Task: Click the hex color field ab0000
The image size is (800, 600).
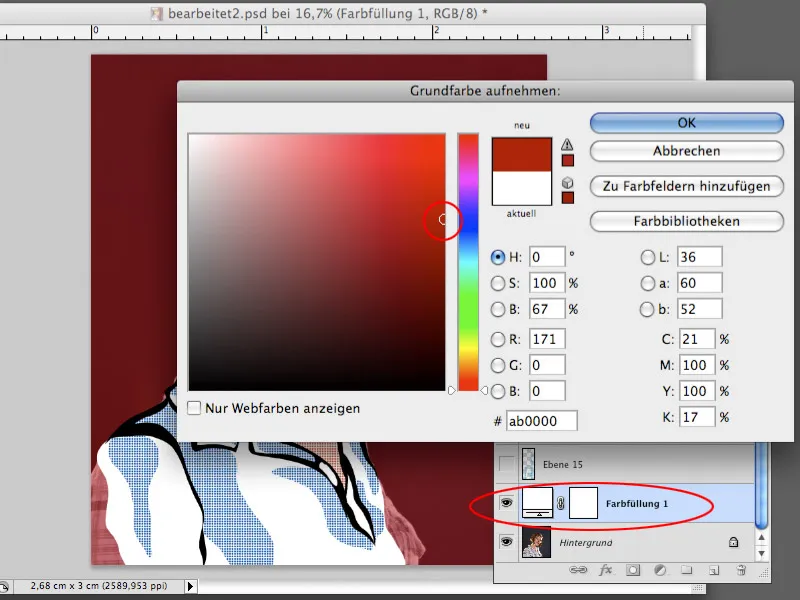Action: tap(541, 421)
